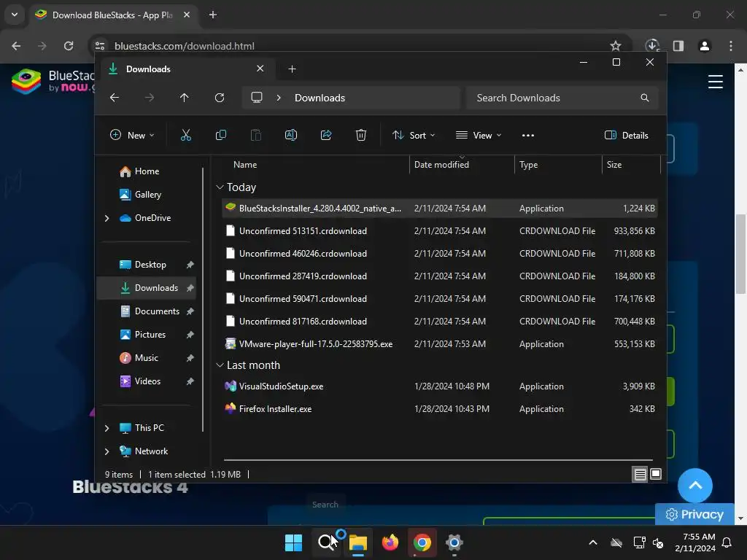Expand This PC in the navigation pane
Viewport: 747px width, 560px height.
[x=107, y=428]
